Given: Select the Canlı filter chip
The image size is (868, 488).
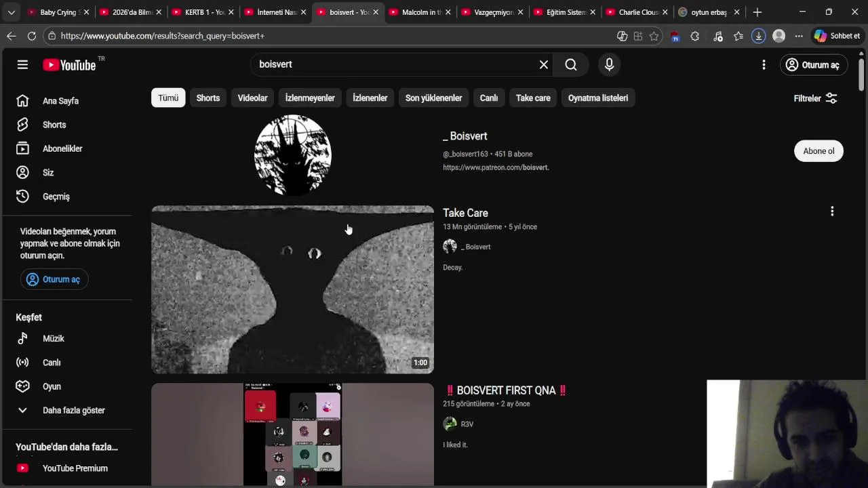Looking at the screenshot, I should point(489,98).
